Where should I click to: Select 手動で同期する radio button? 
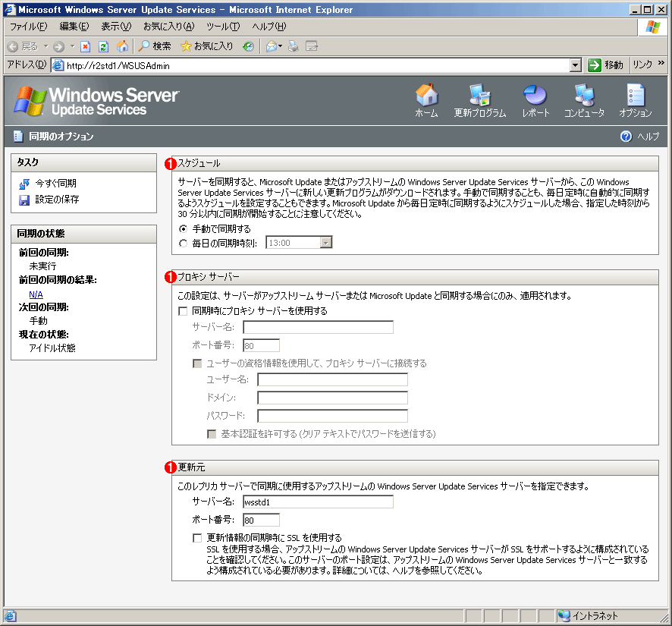click(183, 229)
